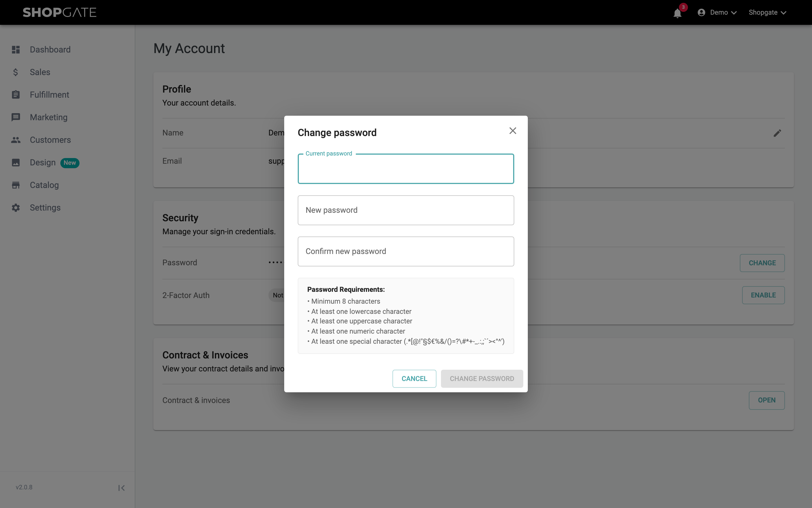This screenshot has width=812, height=508.
Task: Click the Change Password submit button
Action: point(482,379)
